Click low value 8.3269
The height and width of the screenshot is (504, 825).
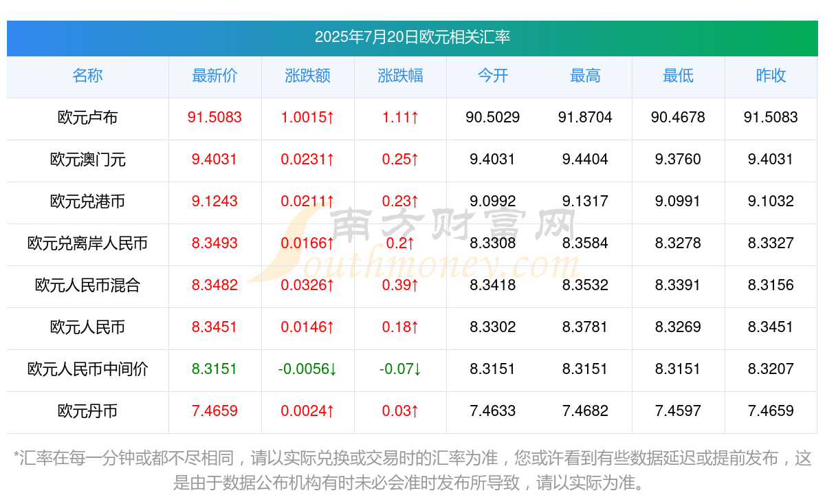point(678,327)
